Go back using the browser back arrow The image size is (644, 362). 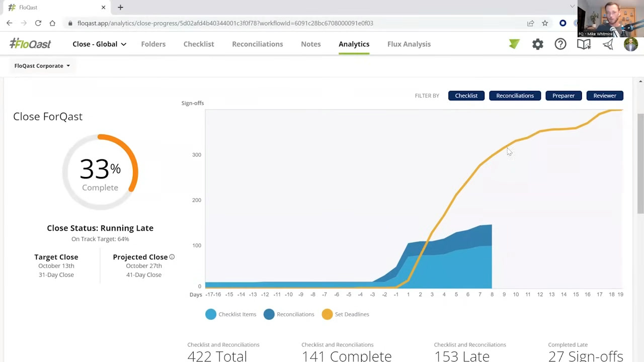point(9,23)
